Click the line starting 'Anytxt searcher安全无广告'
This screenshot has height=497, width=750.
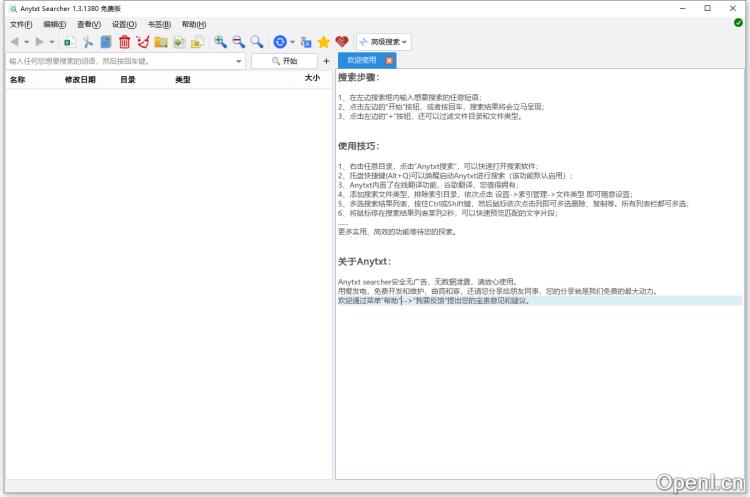[427, 282]
